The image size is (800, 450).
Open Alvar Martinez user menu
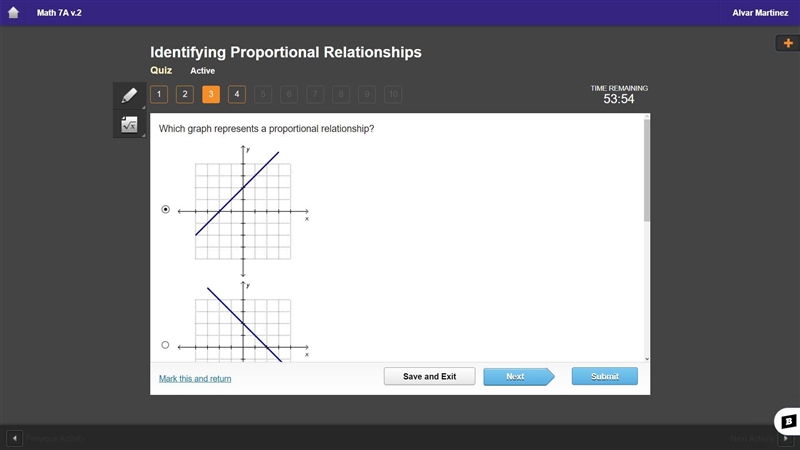tap(760, 13)
